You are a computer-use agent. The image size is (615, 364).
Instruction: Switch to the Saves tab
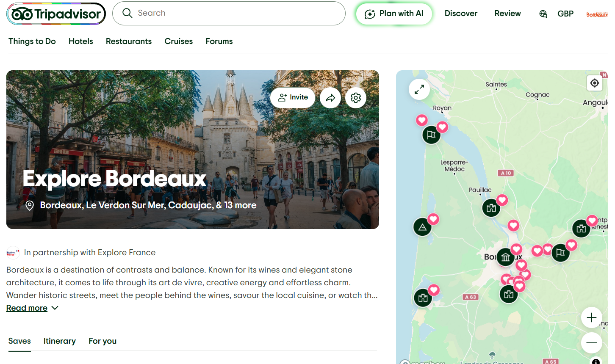point(19,341)
